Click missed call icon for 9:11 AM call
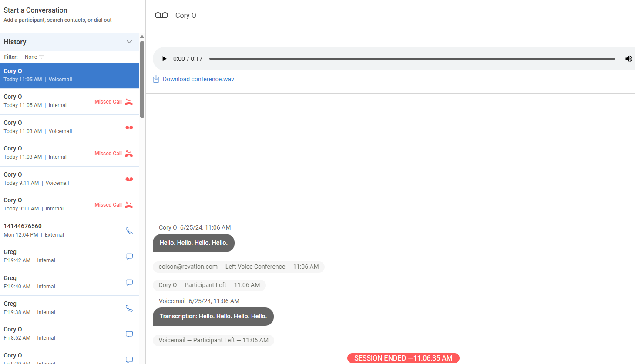 pyautogui.click(x=129, y=205)
